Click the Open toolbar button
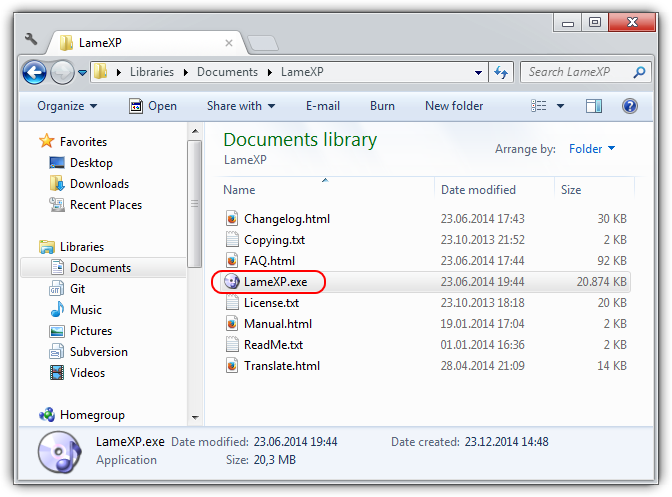Screen dimensions: 672x497 coord(153,106)
